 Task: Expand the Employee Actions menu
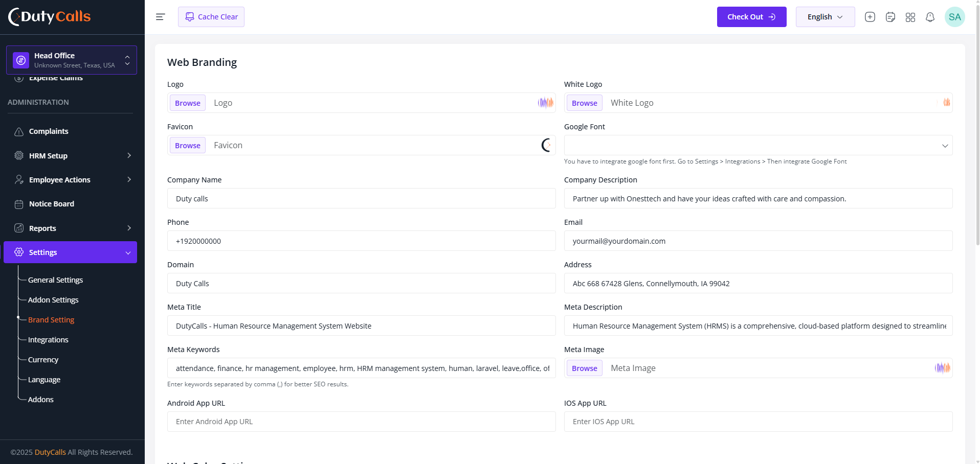(x=129, y=180)
